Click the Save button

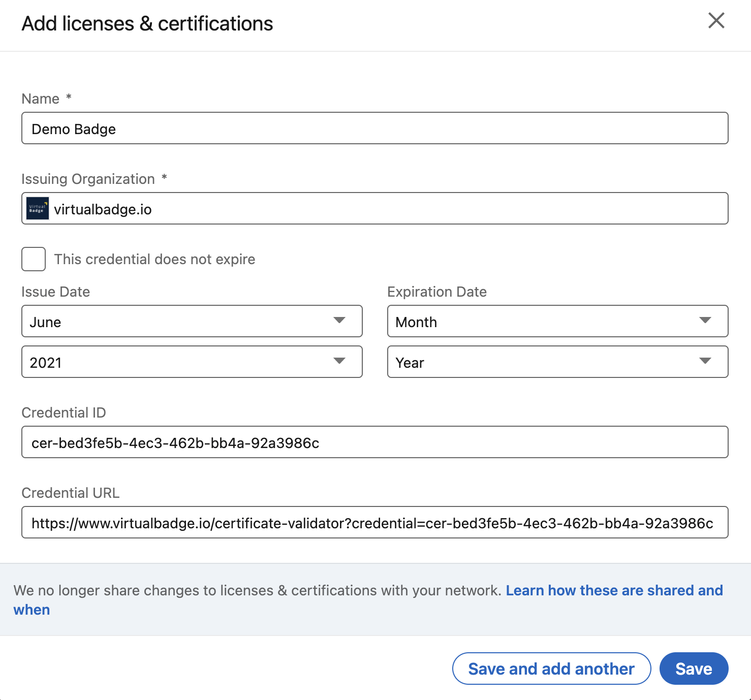(694, 669)
